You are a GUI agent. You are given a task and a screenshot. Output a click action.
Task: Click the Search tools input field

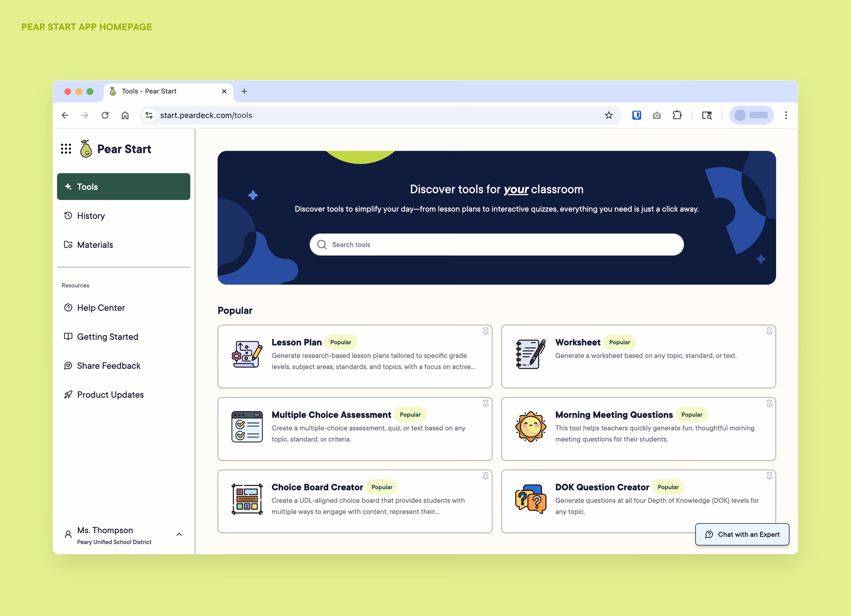click(x=496, y=245)
